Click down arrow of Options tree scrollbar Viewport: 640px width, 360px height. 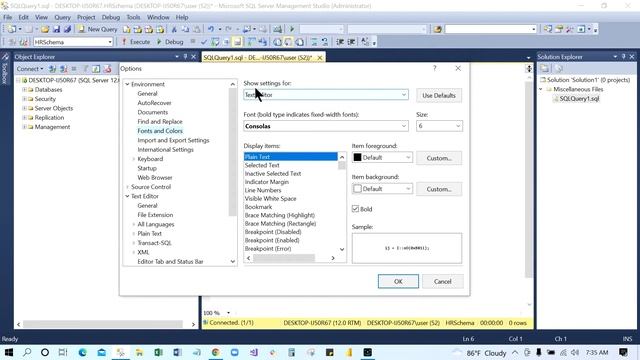tap(233, 262)
